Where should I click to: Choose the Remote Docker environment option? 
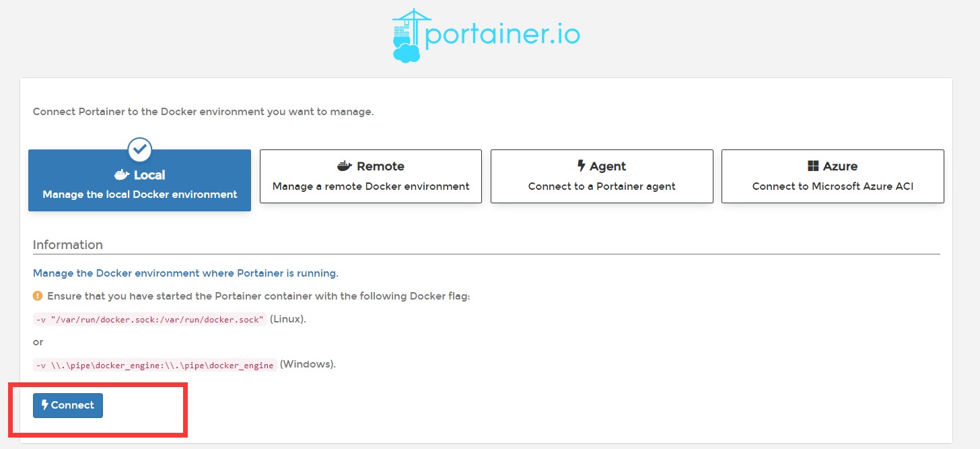[371, 176]
